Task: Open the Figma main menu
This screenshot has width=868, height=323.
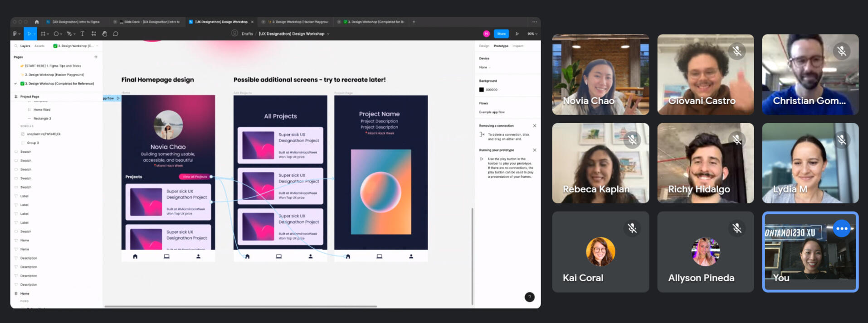Action: (16, 34)
